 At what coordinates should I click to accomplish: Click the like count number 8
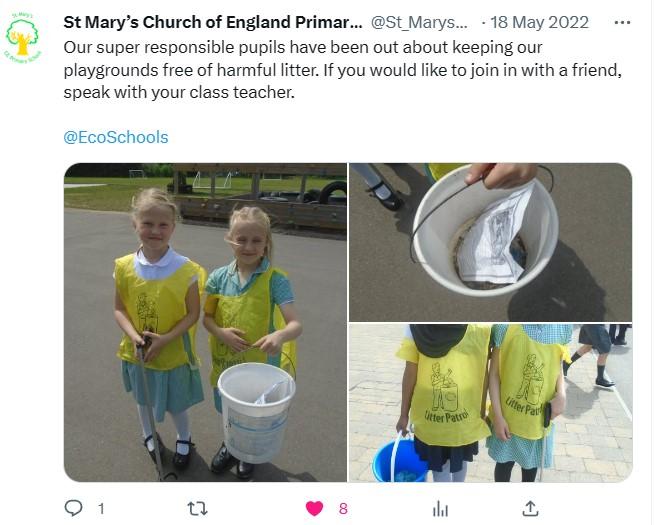pyautogui.click(x=343, y=509)
